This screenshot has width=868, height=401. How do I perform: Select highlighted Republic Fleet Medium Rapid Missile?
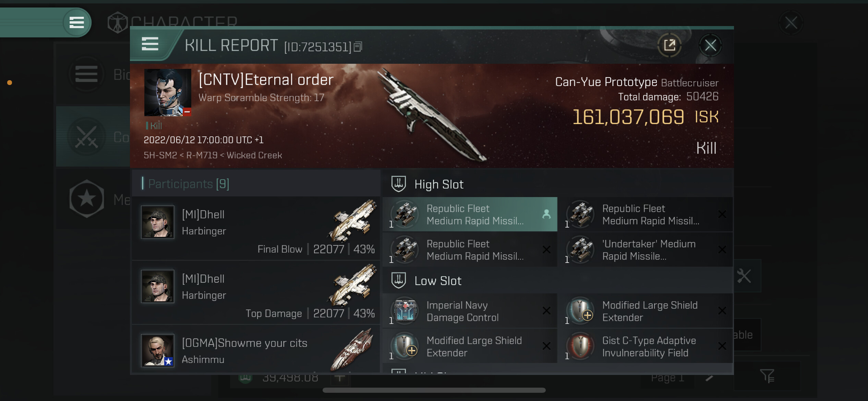[470, 215]
